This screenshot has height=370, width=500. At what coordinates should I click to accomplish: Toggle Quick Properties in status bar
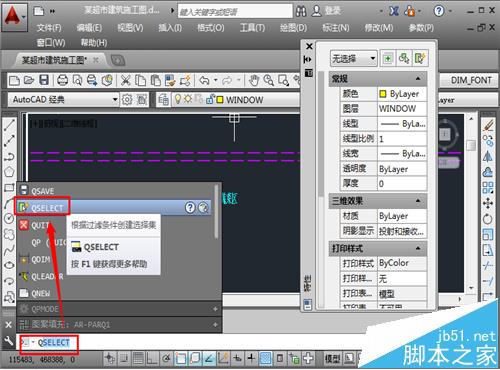pyautogui.click(x=280, y=358)
